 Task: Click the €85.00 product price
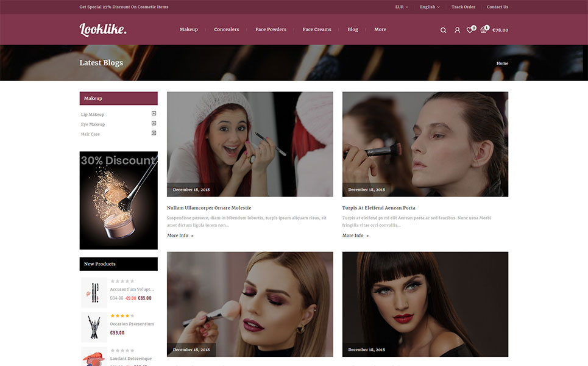(145, 298)
